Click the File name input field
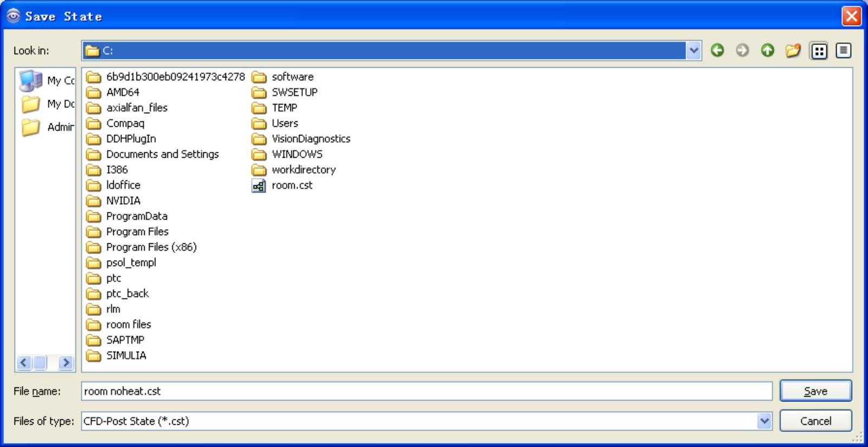This screenshot has height=447, width=868. [426, 391]
